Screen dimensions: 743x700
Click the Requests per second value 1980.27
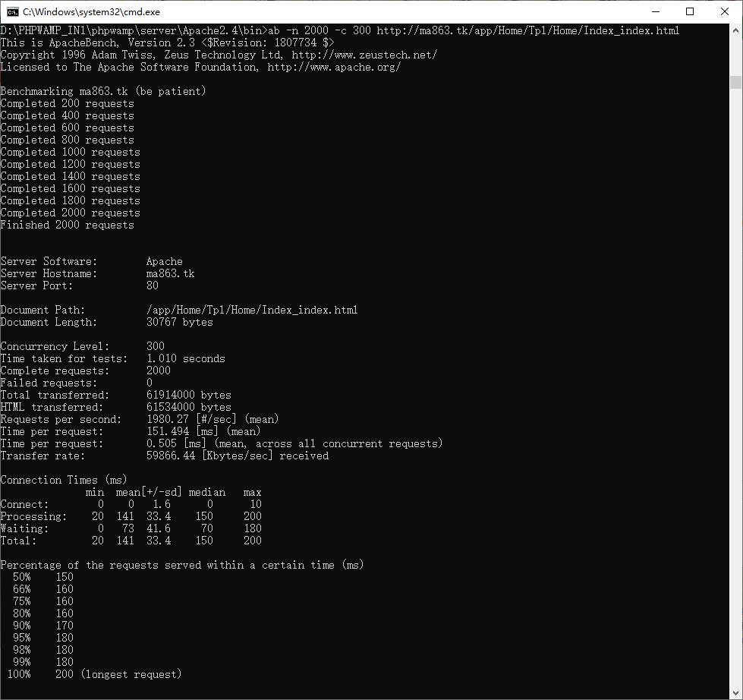(x=167, y=419)
